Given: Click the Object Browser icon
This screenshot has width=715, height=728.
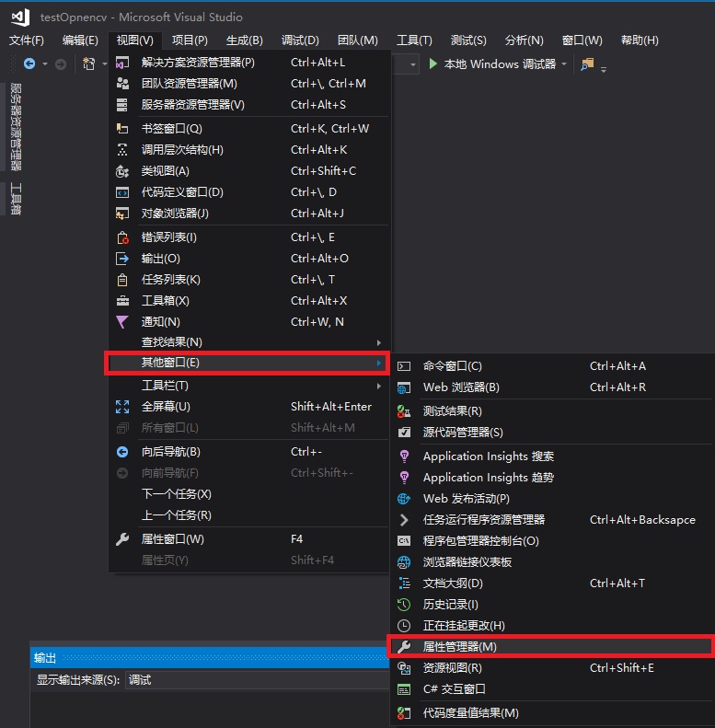Looking at the screenshot, I should (122, 214).
